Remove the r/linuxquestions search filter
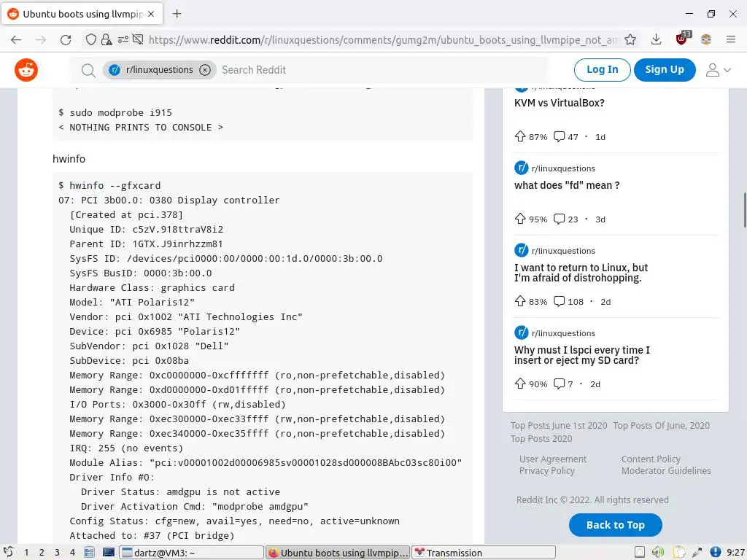Viewport: 747px width, 560px height. click(205, 70)
